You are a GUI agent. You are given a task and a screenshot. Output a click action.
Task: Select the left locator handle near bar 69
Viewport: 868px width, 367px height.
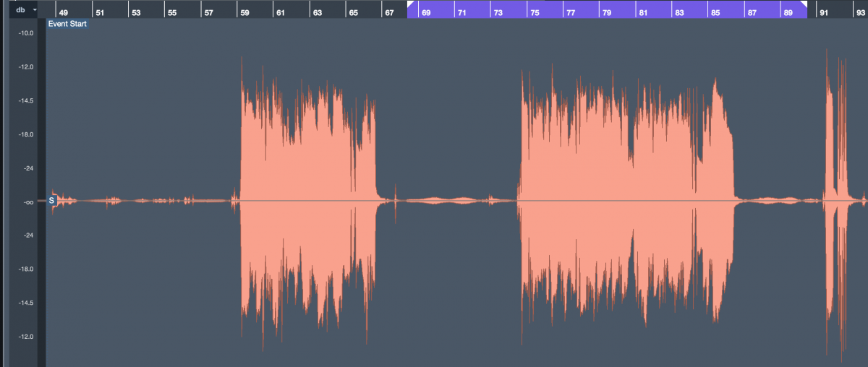click(x=411, y=5)
